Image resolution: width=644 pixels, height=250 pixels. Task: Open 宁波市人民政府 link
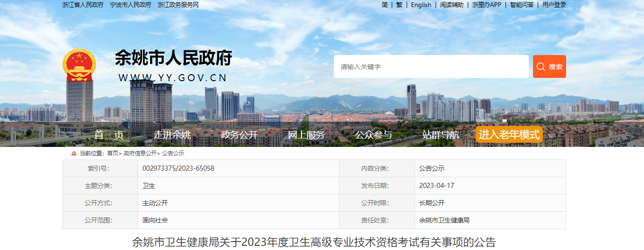[x=131, y=5]
